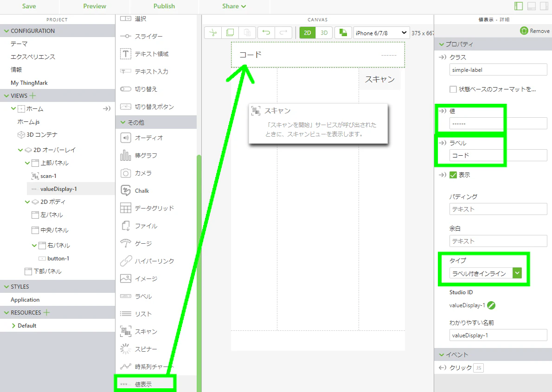This screenshot has height=392, width=552.
Task: Click the pencil edit icon beside valueDisplay-1
Action: (491, 305)
